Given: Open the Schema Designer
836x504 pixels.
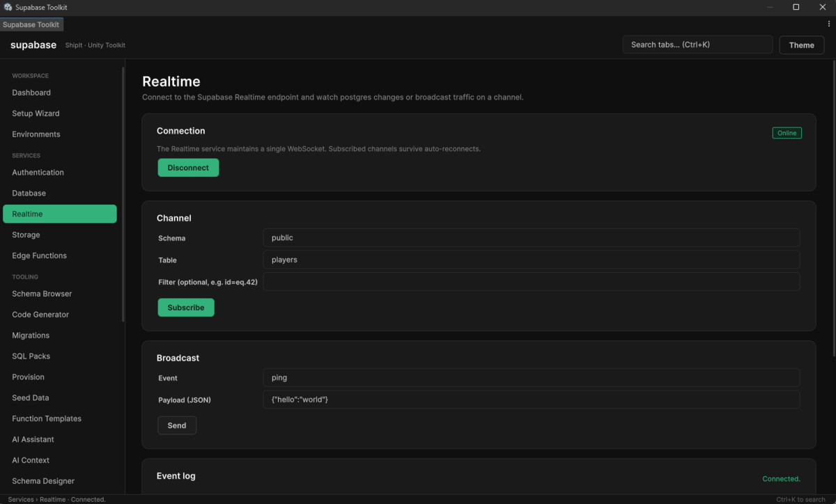Looking at the screenshot, I should pos(60,481).
